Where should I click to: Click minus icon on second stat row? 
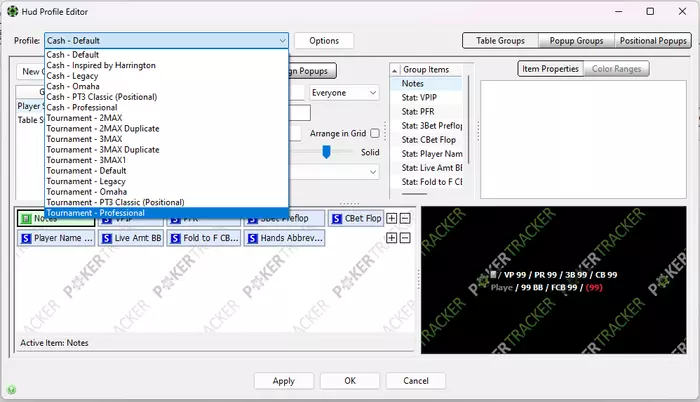pyautogui.click(x=405, y=238)
